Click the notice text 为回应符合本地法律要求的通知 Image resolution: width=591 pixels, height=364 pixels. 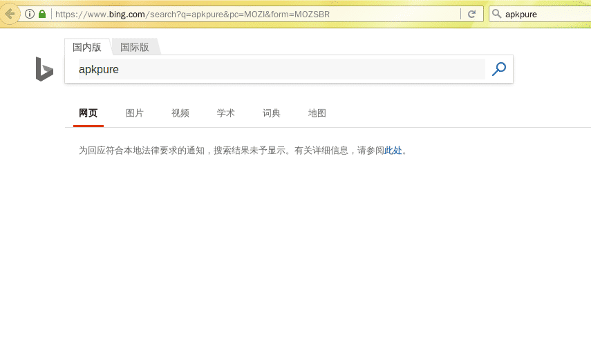[x=142, y=151]
